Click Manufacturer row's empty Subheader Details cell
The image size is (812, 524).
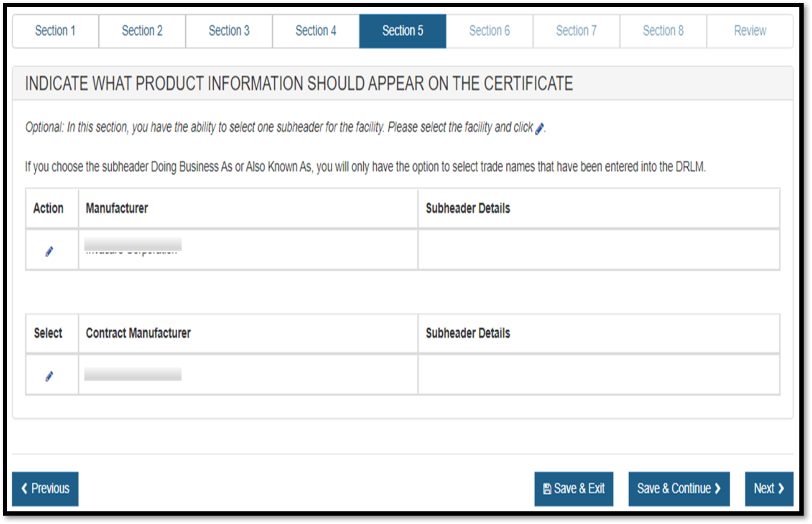[599, 250]
